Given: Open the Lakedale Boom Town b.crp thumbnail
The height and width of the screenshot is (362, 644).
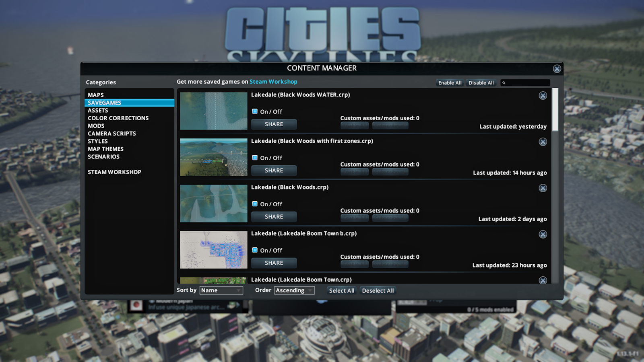Looking at the screenshot, I should pos(214,250).
